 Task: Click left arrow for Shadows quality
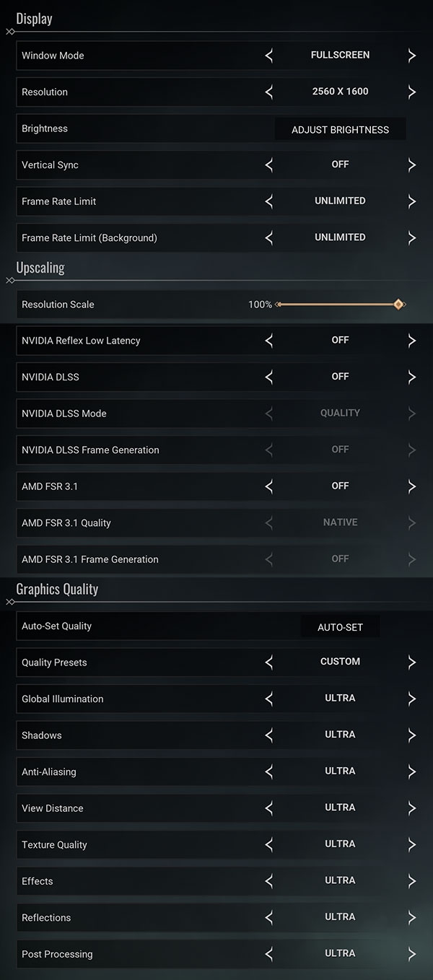(269, 735)
